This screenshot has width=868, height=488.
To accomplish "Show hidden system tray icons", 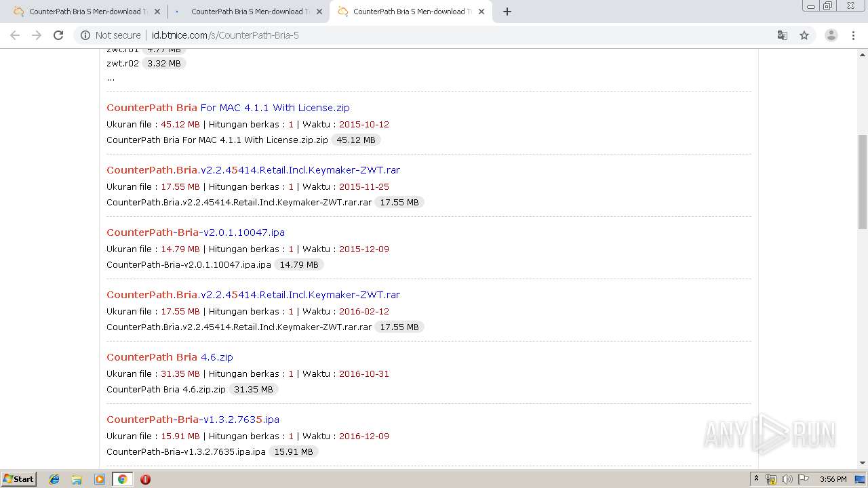I will [756, 479].
